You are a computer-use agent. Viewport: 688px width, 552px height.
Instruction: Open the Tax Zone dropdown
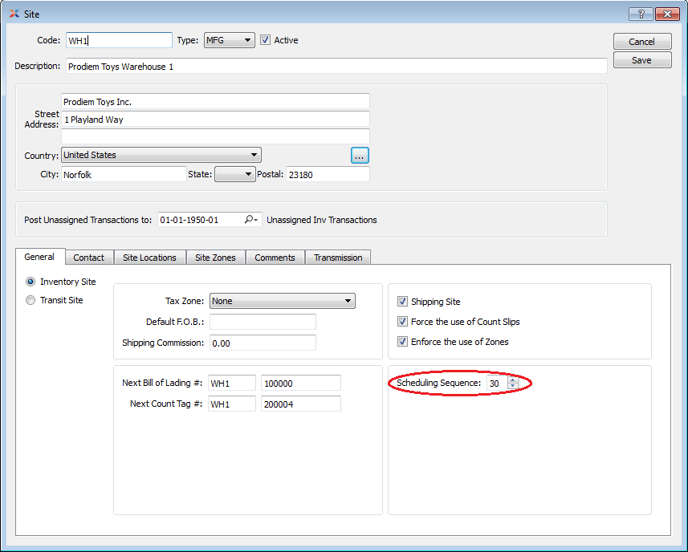pyautogui.click(x=282, y=301)
